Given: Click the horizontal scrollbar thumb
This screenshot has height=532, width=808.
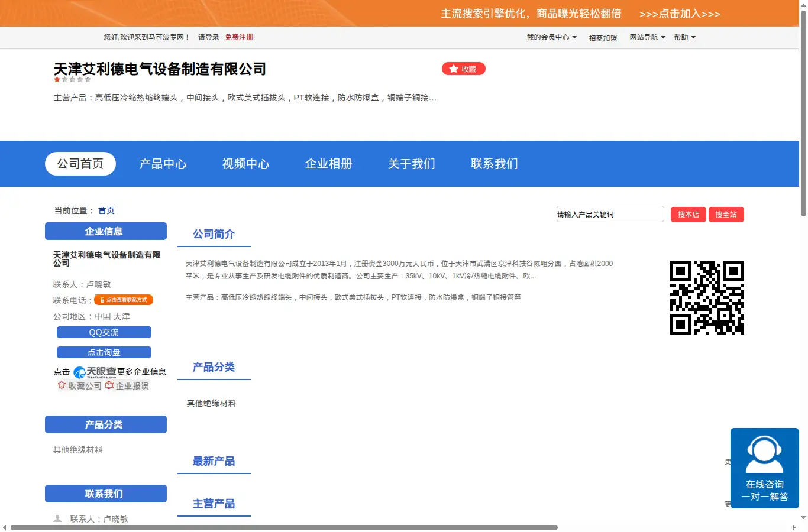Looking at the screenshot, I should (284, 527).
